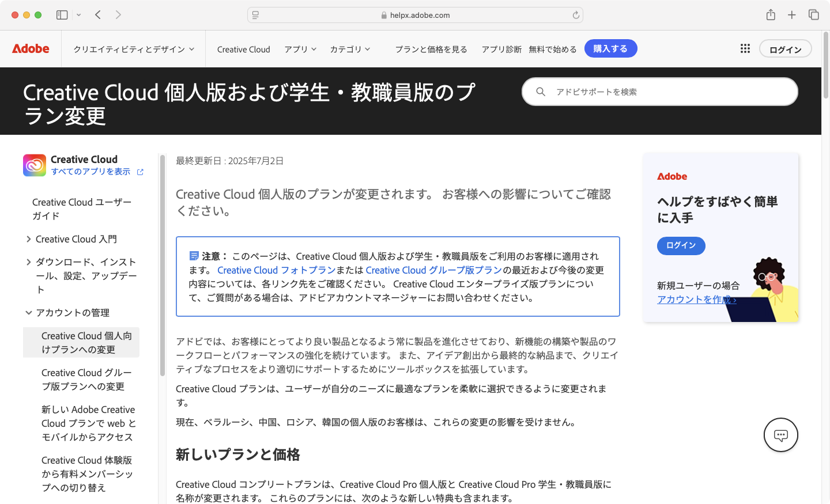The height and width of the screenshot is (504, 830).
Task: Open プランと価格を見る in the navigation
Action: click(x=431, y=49)
